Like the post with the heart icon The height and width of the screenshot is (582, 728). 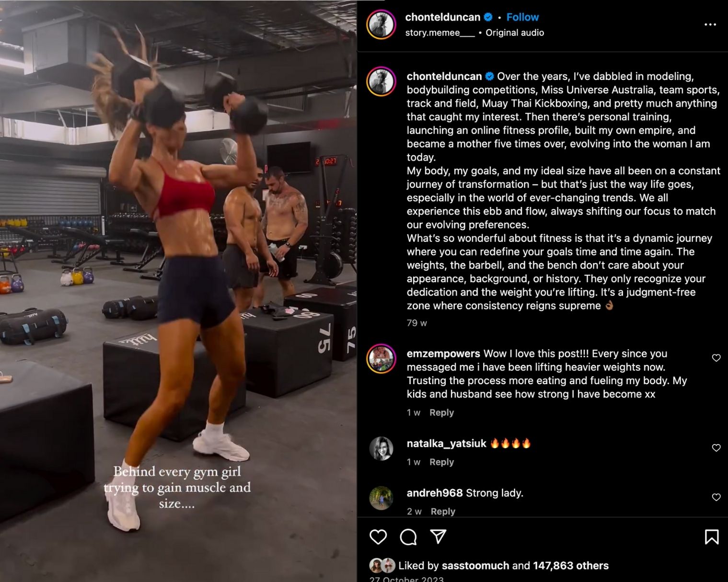(378, 537)
